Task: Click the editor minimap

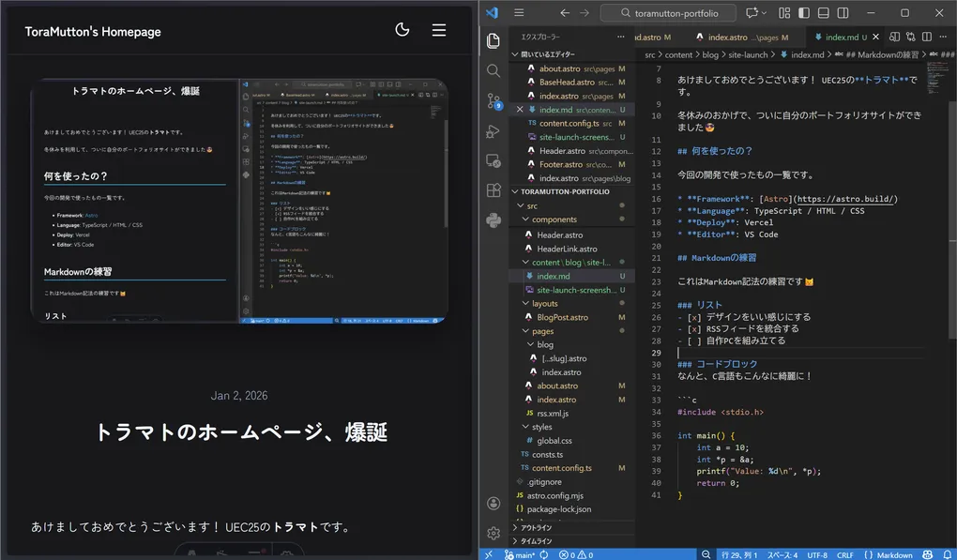Action: (x=937, y=76)
